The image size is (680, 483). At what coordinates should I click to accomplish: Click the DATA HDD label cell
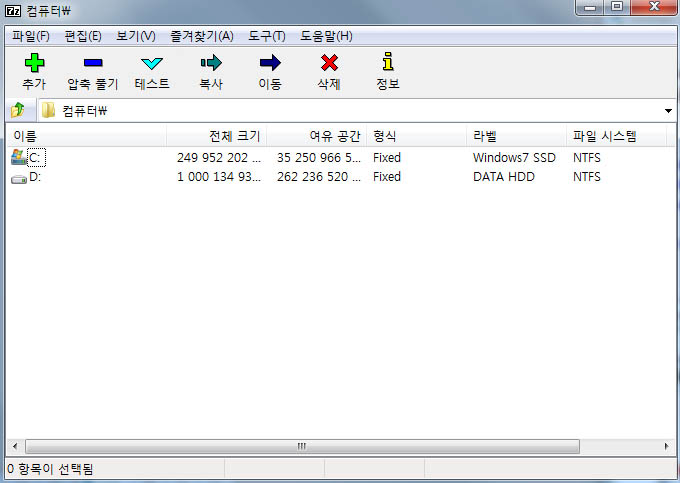pyautogui.click(x=504, y=177)
